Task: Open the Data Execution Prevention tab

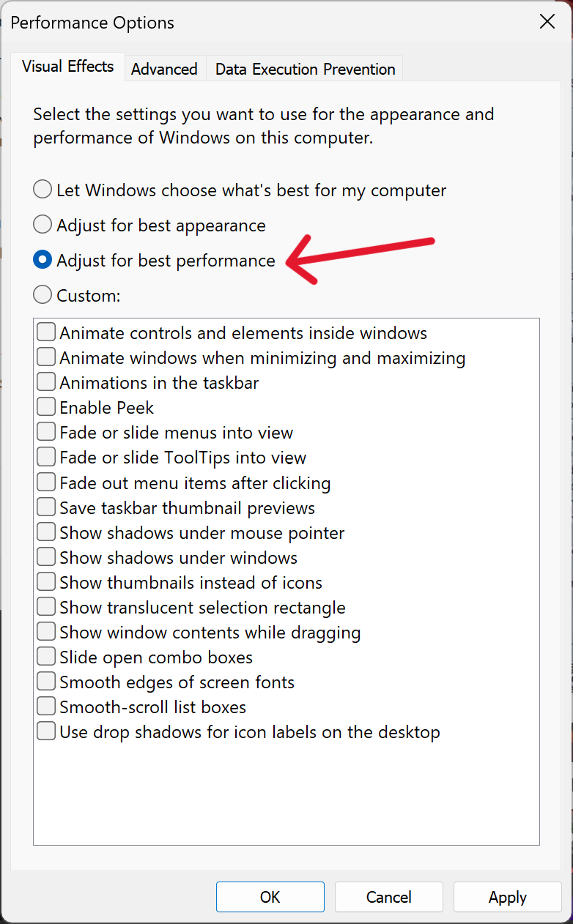Action: tap(305, 69)
